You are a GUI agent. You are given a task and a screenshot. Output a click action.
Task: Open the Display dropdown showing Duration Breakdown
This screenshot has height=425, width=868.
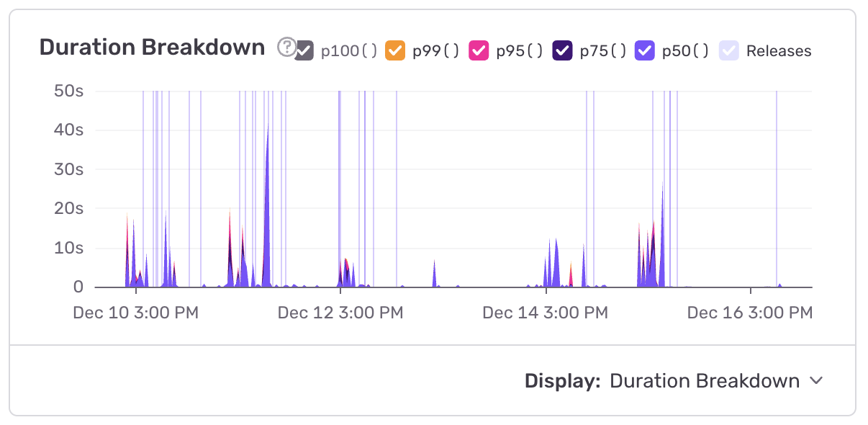704,381
